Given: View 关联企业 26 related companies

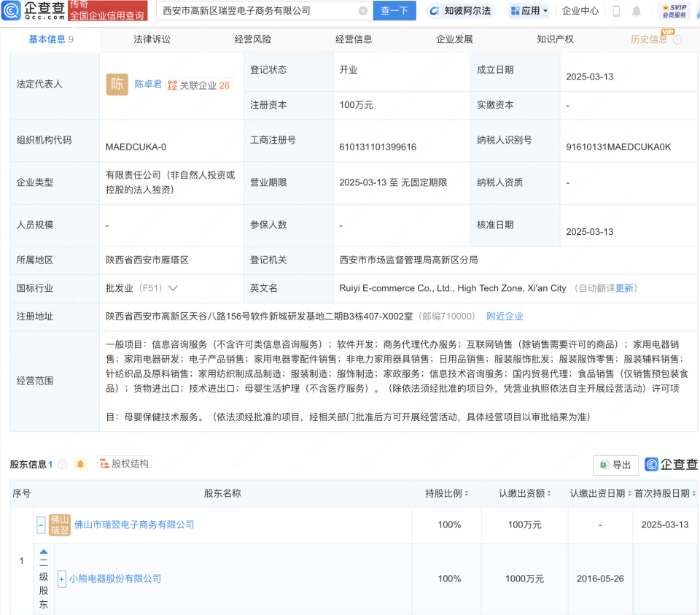Looking at the screenshot, I should [198, 85].
